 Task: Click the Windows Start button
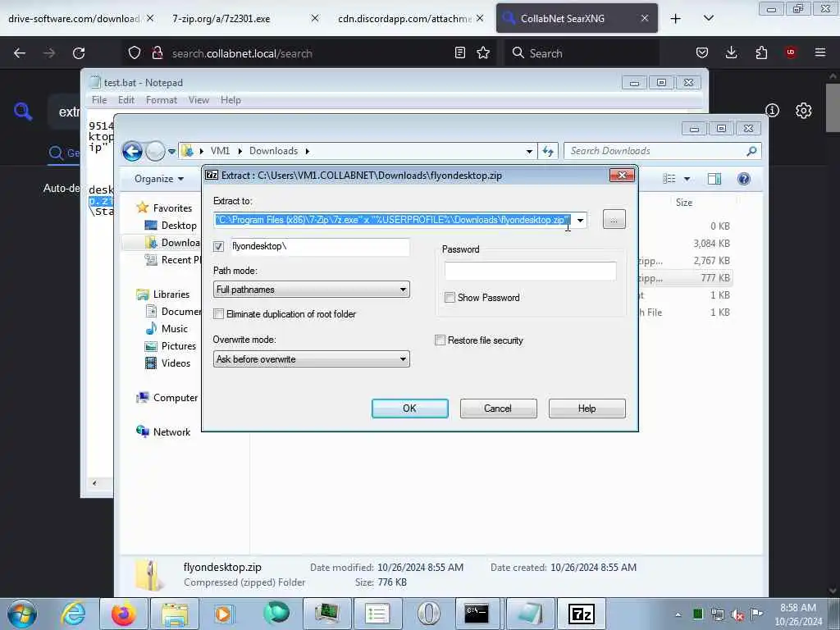[22, 614]
